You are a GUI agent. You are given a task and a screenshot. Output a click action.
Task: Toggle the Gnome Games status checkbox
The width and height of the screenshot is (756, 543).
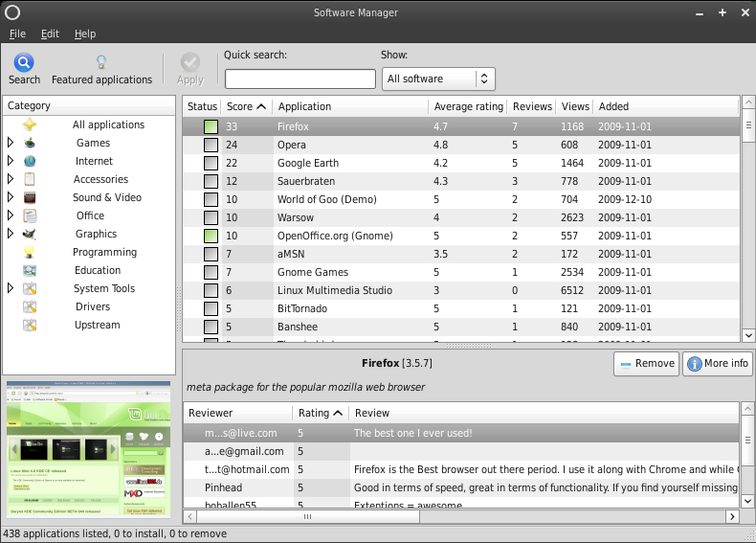(x=211, y=272)
